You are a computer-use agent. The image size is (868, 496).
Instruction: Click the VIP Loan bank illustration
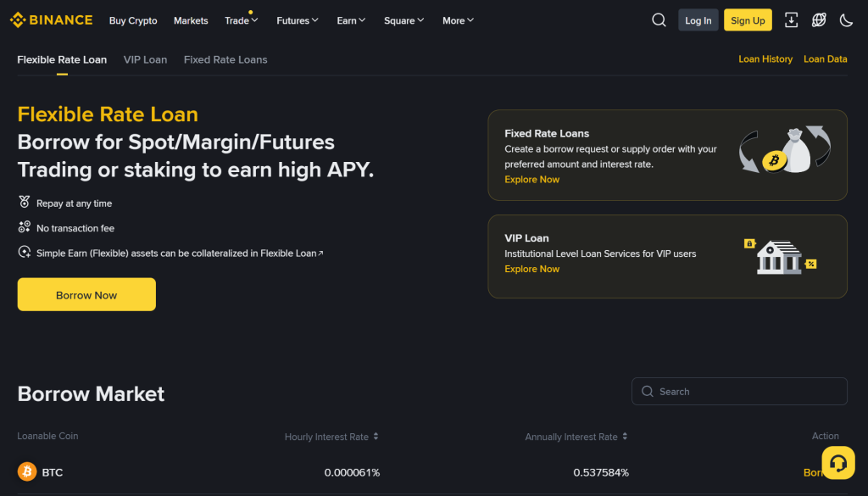point(780,256)
